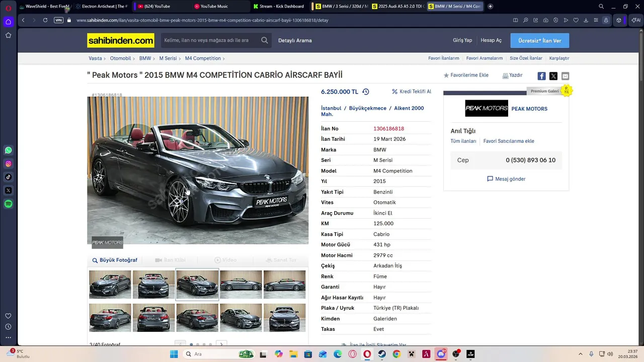Click İstanbul location link
This screenshot has height=362, width=644.
331,108
